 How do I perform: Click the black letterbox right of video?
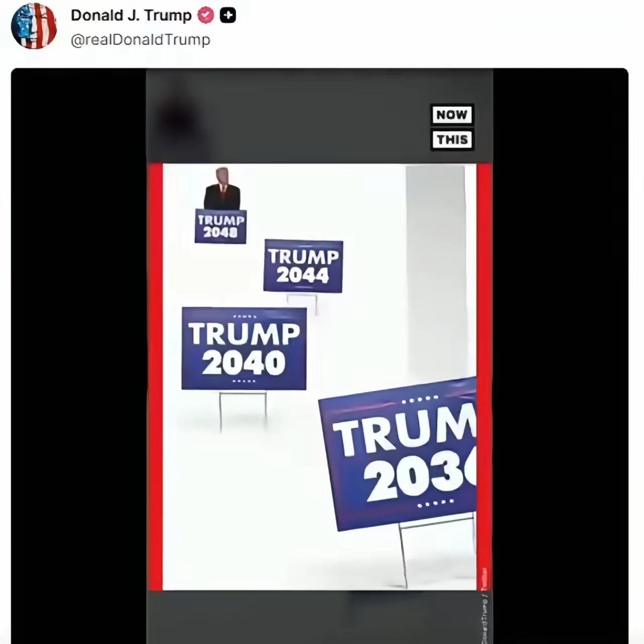click(560, 356)
